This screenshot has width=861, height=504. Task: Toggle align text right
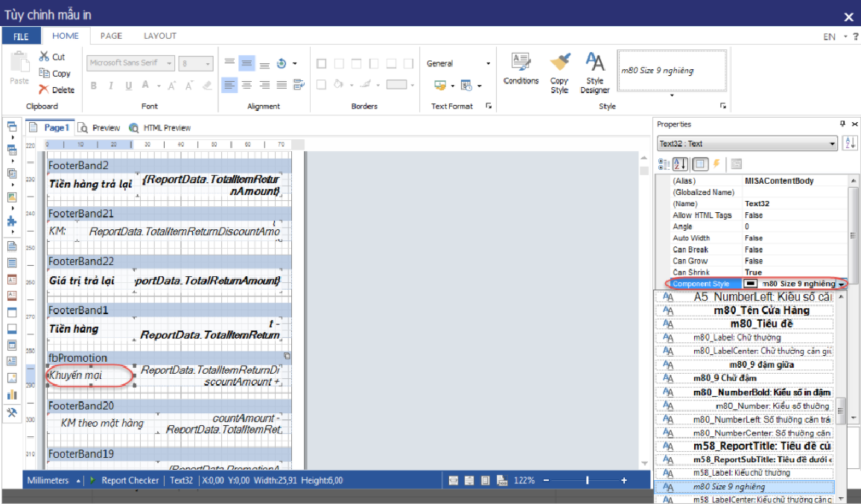[x=264, y=85]
